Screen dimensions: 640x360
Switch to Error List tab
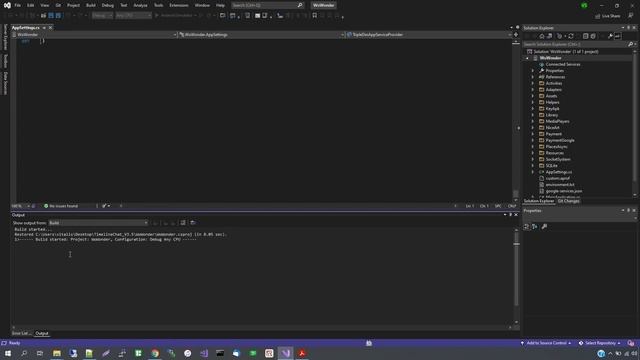(x=21, y=333)
